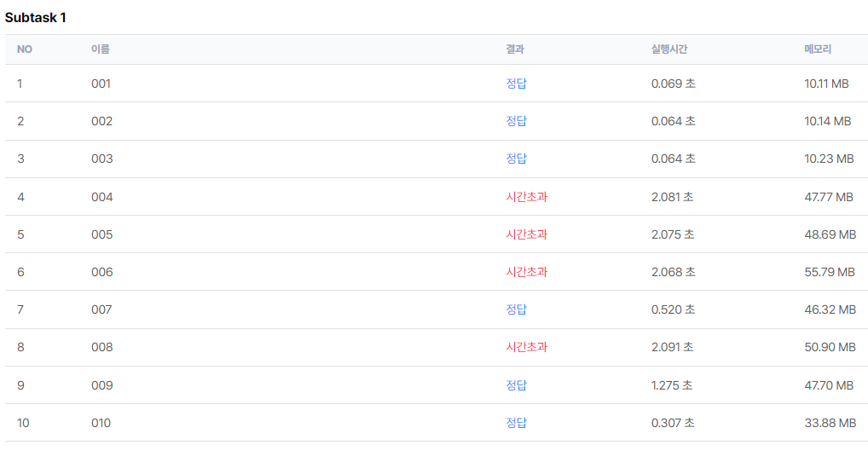Click row number 4 in NO column

[20, 197]
